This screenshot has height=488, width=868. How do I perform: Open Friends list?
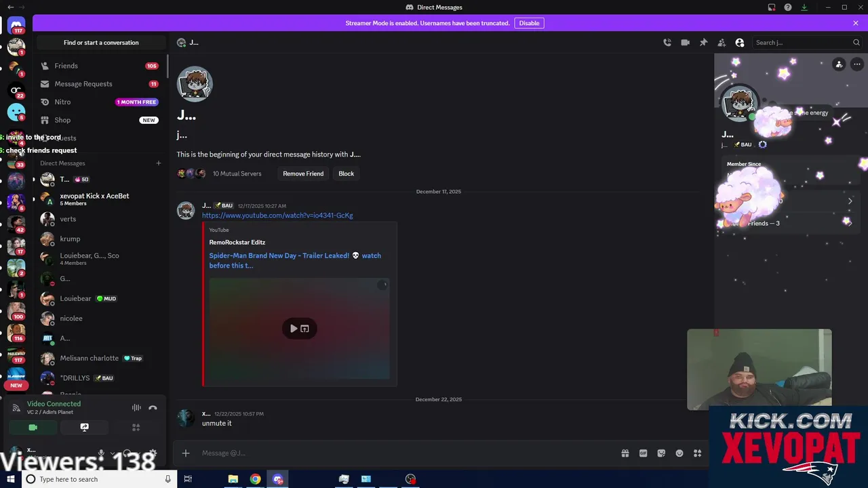tap(100, 66)
